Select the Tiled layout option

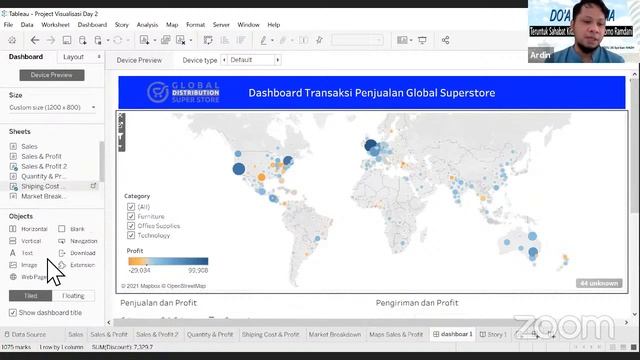pyautogui.click(x=31, y=296)
